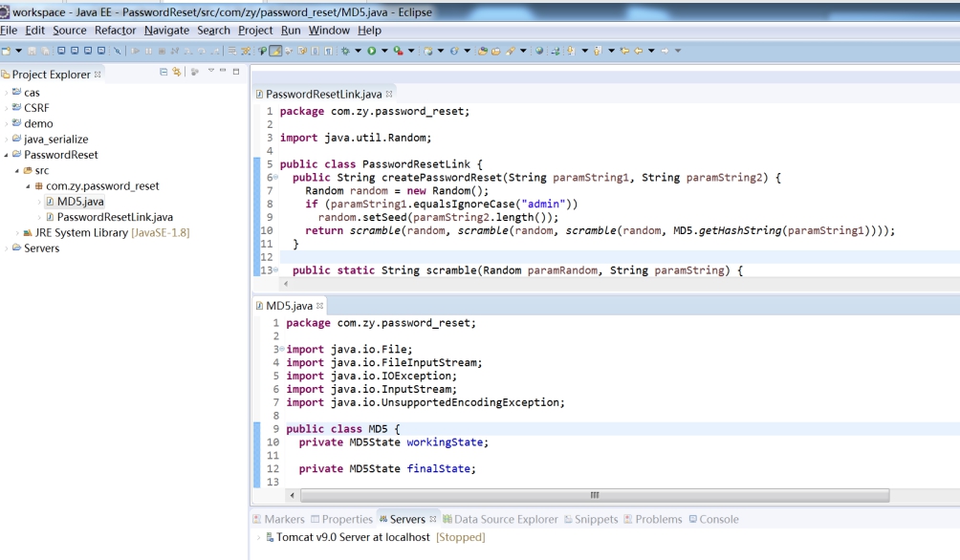Maximize the Project Explorer view
This screenshot has height=560, width=960.
[236, 72]
